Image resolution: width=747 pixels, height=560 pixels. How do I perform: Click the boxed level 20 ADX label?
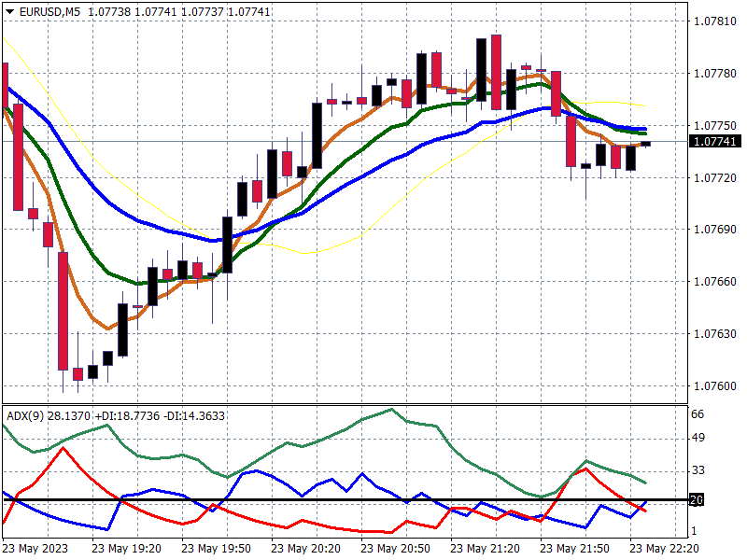click(x=696, y=500)
